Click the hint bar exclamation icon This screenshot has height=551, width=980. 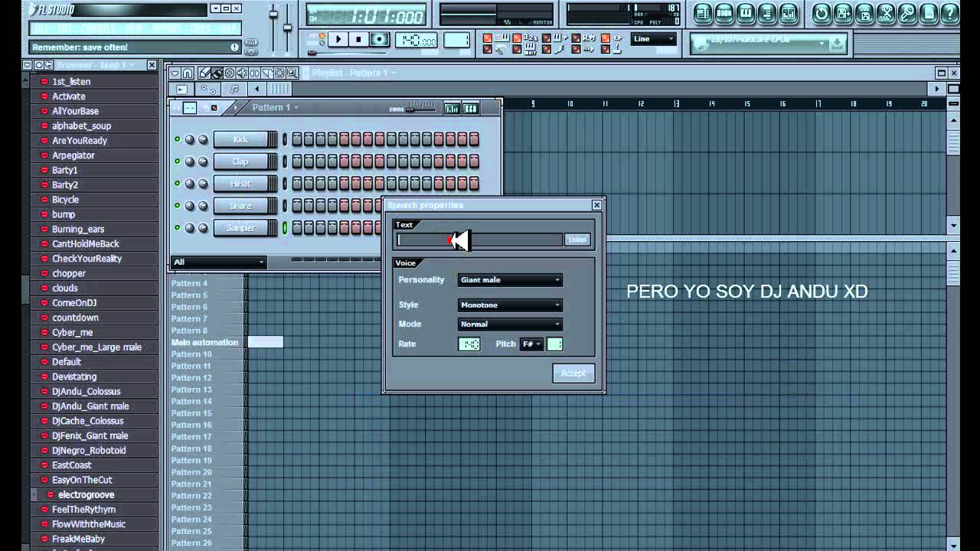(x=234, y=47)
